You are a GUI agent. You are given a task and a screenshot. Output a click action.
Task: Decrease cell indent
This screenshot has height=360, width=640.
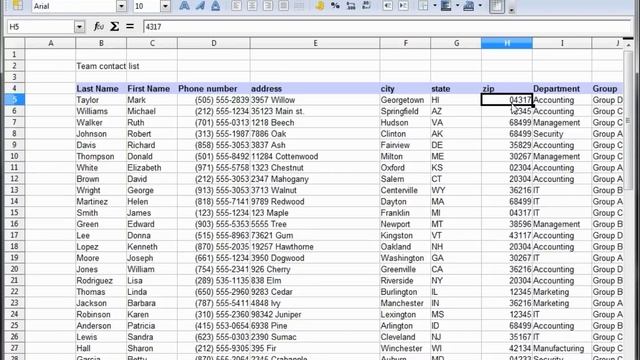388,6
